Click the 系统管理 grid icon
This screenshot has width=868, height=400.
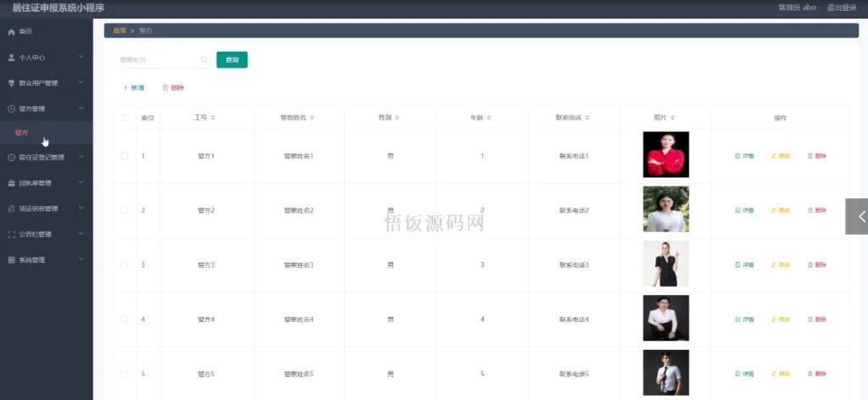coord(11,260)
